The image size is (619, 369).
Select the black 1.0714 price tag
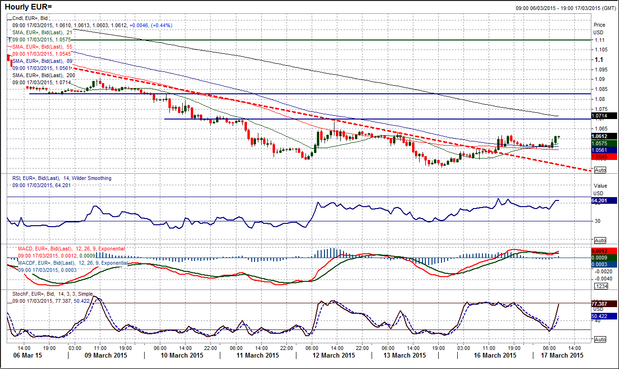pyautogui.click(x=604, y=116)
